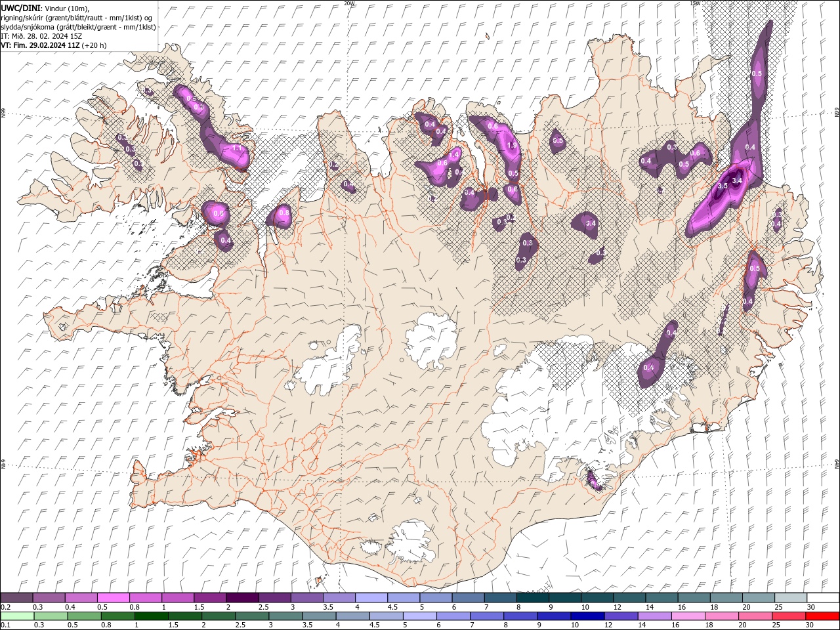The width and height of the screenshot is (840, 630).
Task: Click the '15W' longitude label
Action: click(695, 3)
